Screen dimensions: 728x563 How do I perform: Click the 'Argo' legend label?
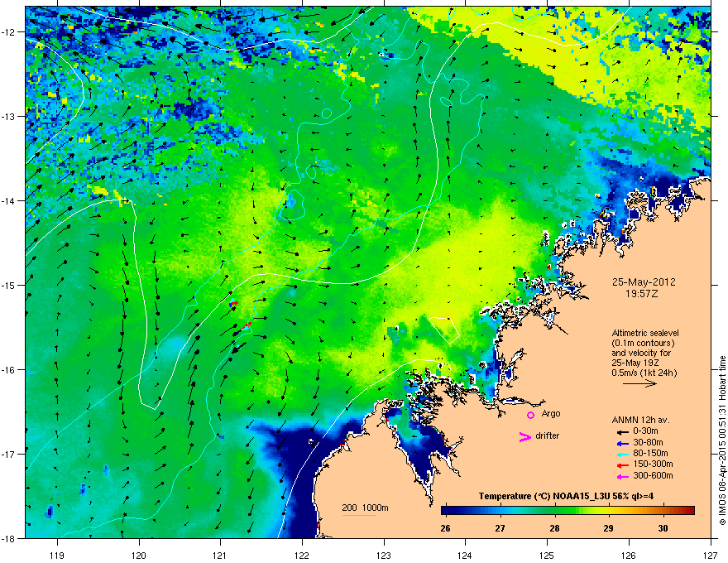[551, 413]
